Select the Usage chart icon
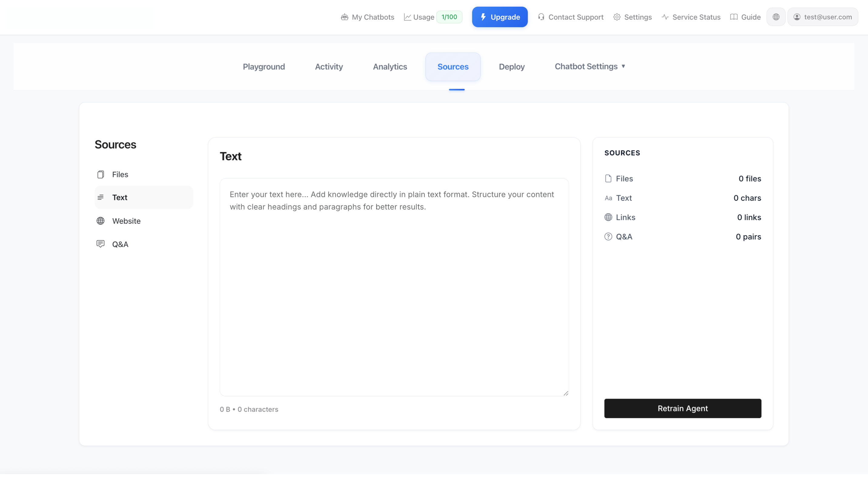The height and width of the screenshot is (491, 868). [x=408, y=17]
